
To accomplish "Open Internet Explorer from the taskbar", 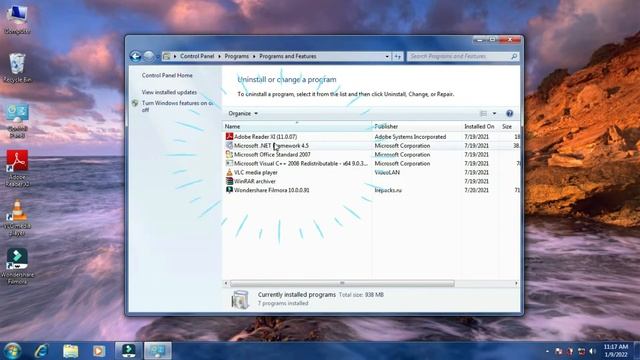I will pyautogui.click(x=41, y=351).
